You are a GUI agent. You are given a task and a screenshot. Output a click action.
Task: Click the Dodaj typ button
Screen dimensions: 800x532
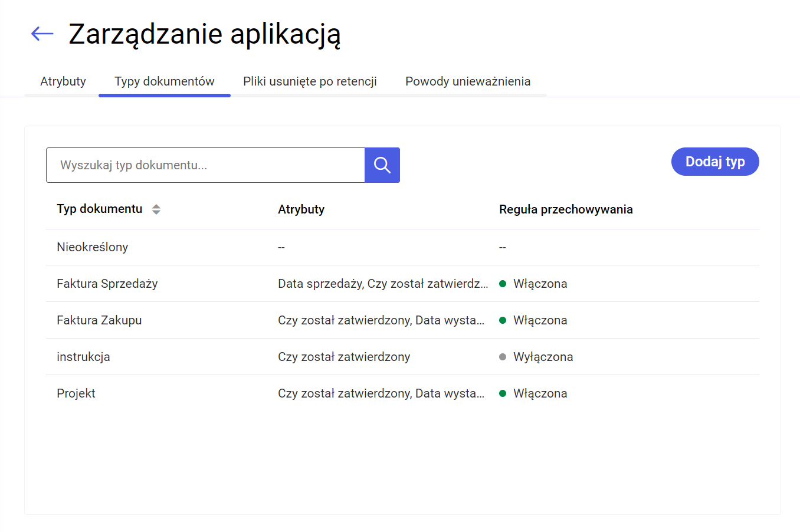[715, 162]
